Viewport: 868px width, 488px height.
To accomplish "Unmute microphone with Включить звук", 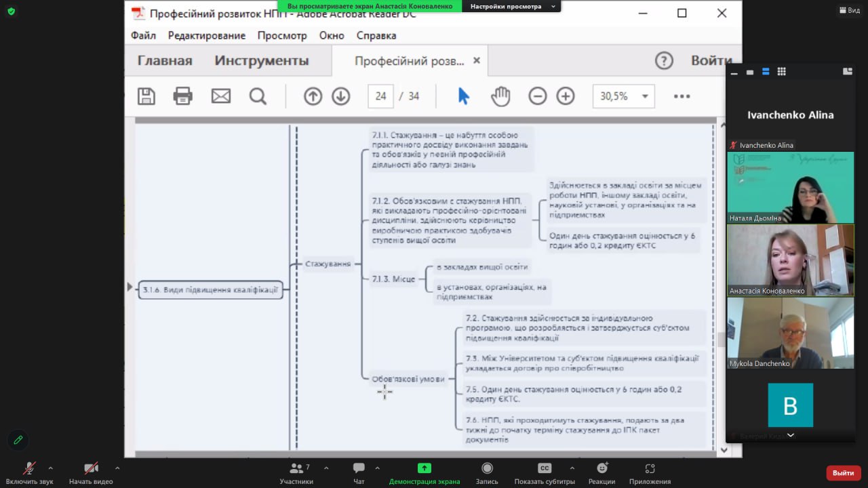I will pos(29,472).
